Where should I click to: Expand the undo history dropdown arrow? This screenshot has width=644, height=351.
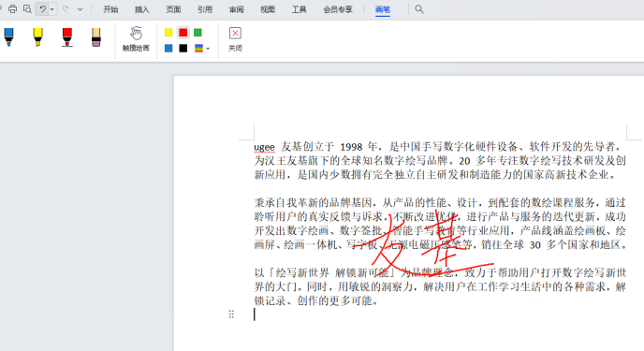tap(52, 9)
